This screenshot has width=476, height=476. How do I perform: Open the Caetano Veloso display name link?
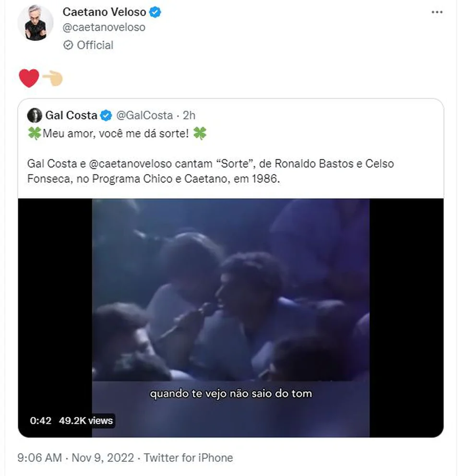(x=104, y=12)
